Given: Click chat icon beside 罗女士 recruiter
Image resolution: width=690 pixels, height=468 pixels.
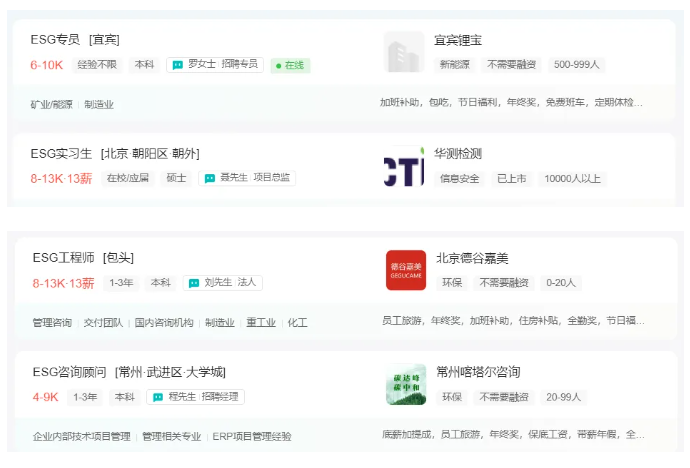Looking at the screenshot, I should click(x=178, y=64).
